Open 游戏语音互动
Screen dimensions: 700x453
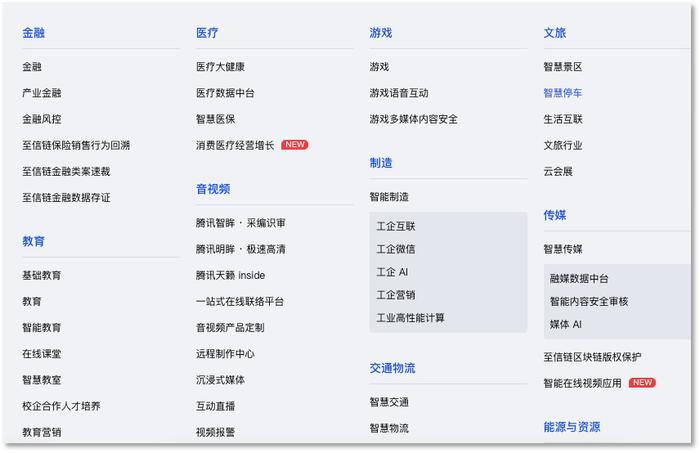coord(399,93)
